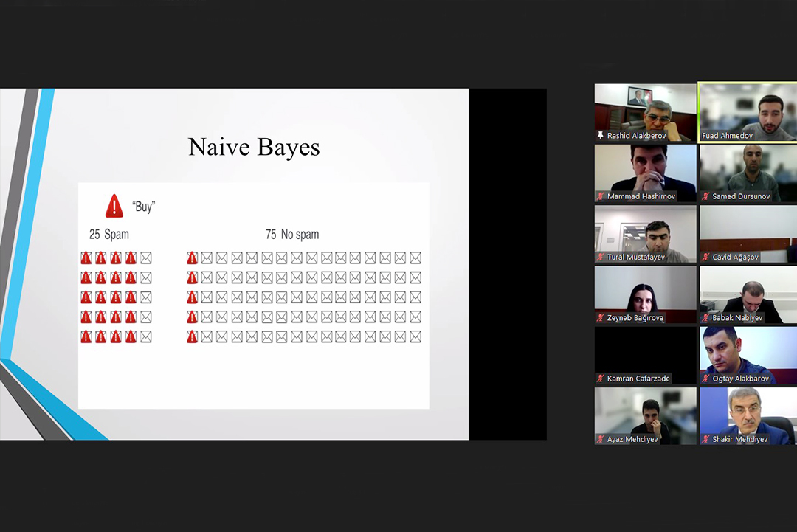Click Mammad Hashimov's muted microphone icon
Viewport: 797px width, 532px height.
[601, 196]
